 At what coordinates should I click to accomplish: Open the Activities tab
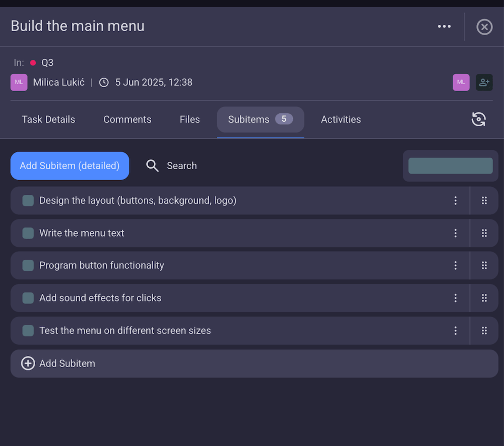coord(341,120)
